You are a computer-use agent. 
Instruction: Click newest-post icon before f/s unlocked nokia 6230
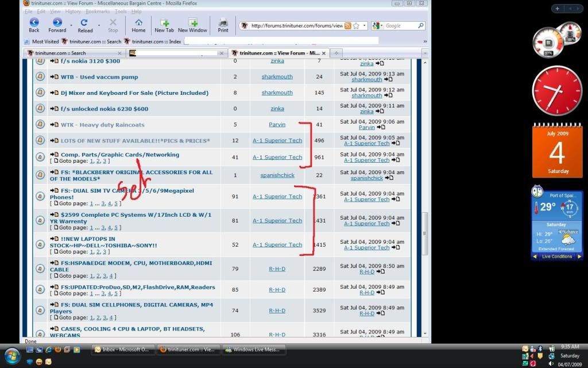pyautogui.click(x=55, y=109)
